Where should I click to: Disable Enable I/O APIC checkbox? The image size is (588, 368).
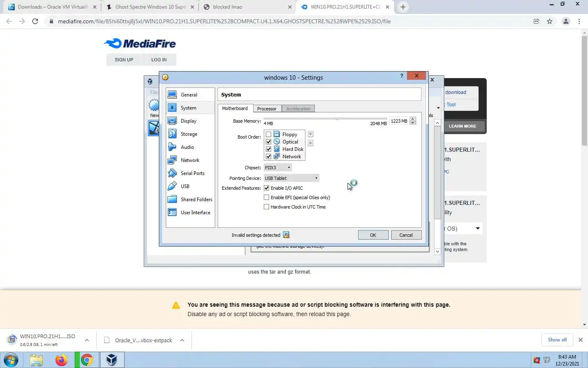coord(267,188)
